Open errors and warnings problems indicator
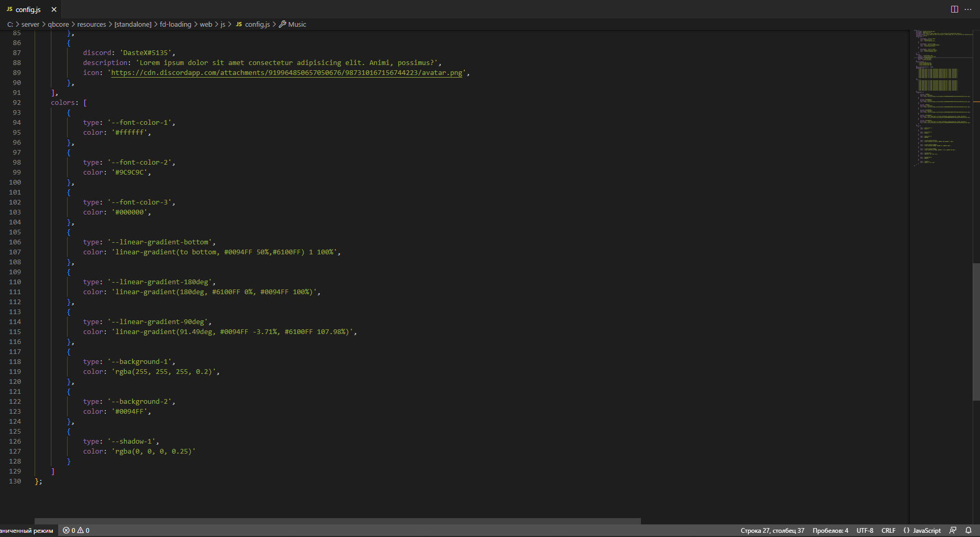 point(76,530)
